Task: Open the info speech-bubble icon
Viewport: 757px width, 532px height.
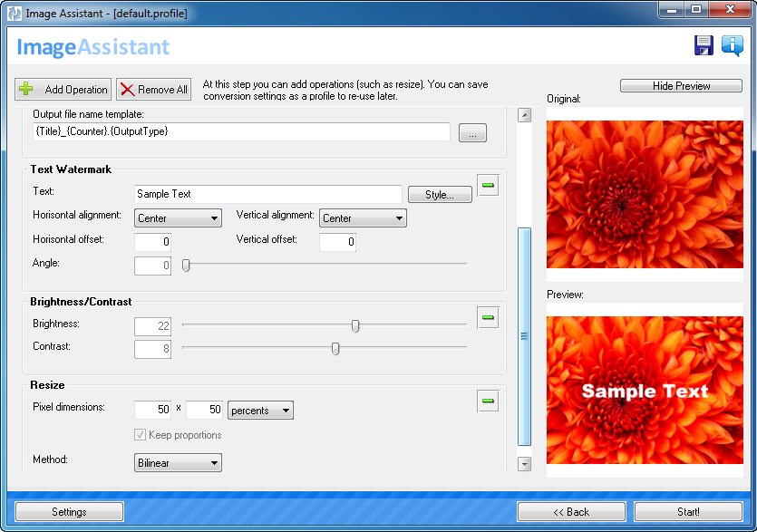Action: [x=732, y=46]
